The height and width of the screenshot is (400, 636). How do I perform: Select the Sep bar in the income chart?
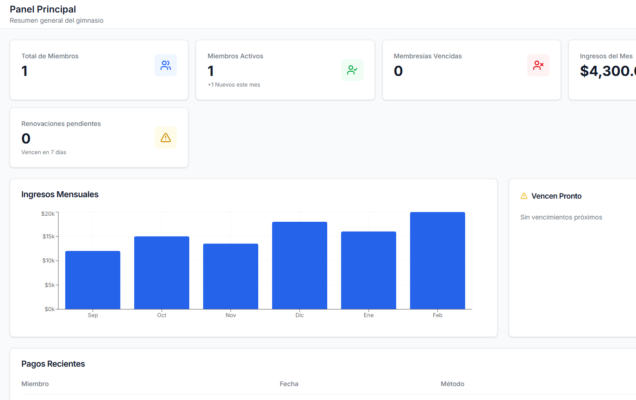pos(93,279)
